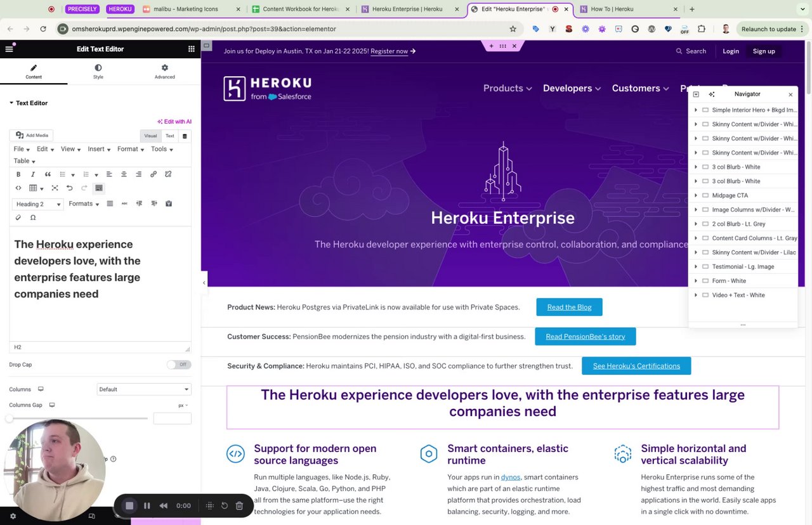812x525 pixels.
Task: Click the stop recording button
Action: click(x=129, y=505)
